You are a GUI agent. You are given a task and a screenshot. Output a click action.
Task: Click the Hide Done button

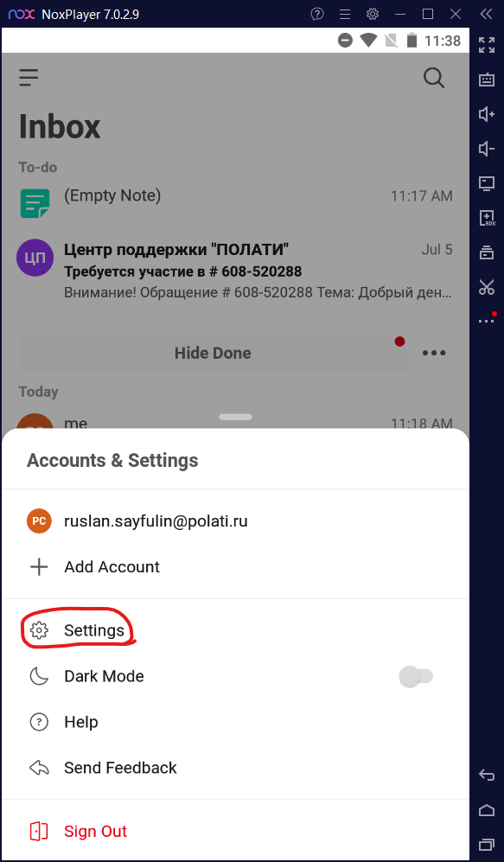(213, 353)
